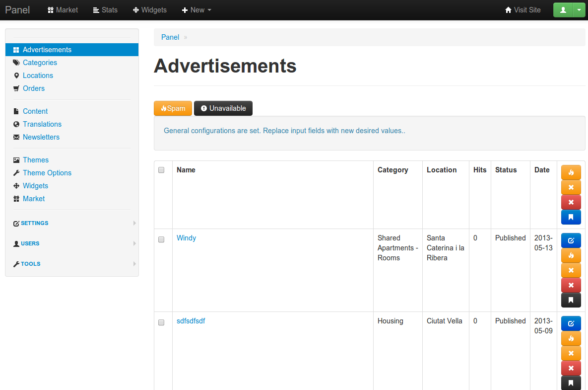588x390 pixels.
Task: Click the blue edit icon for Windy
Action: (571, 240)
